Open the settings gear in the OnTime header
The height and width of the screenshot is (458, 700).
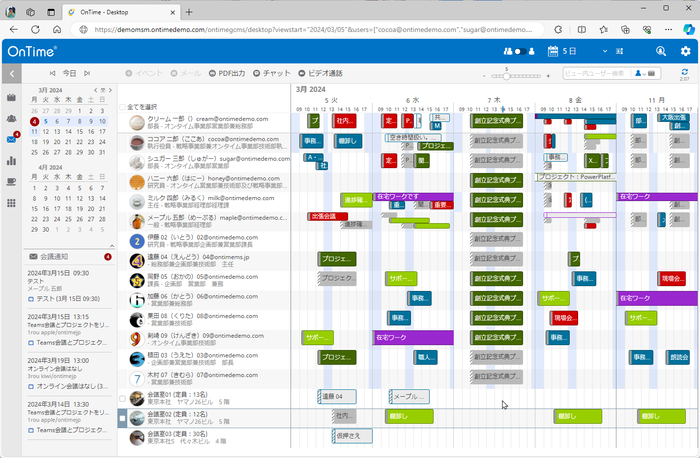685,51
